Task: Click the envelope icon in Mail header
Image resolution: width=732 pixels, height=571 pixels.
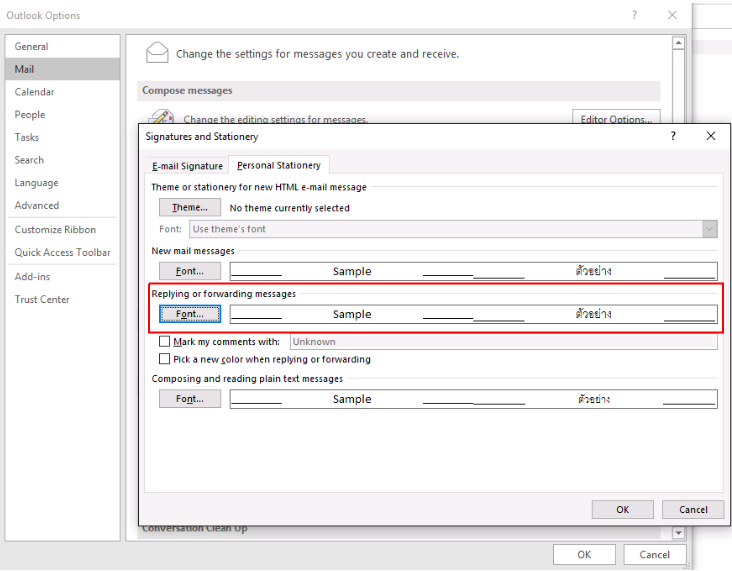Action: [157, 53]
